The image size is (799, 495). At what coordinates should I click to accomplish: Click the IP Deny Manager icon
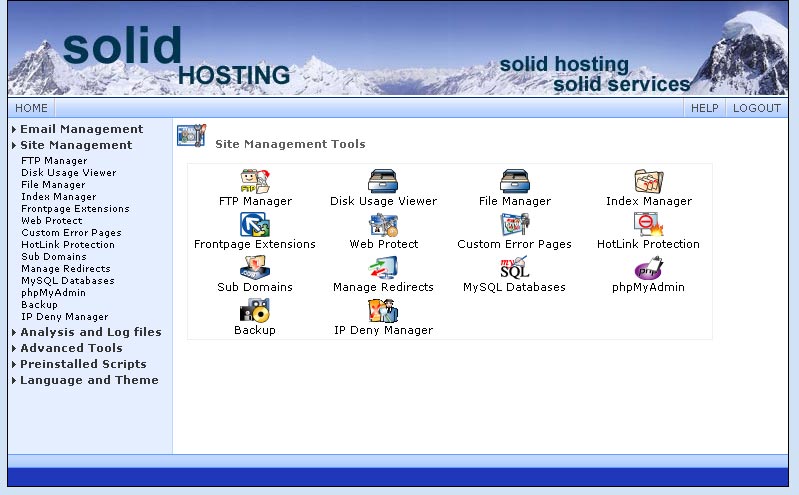(x=383, y=310)
